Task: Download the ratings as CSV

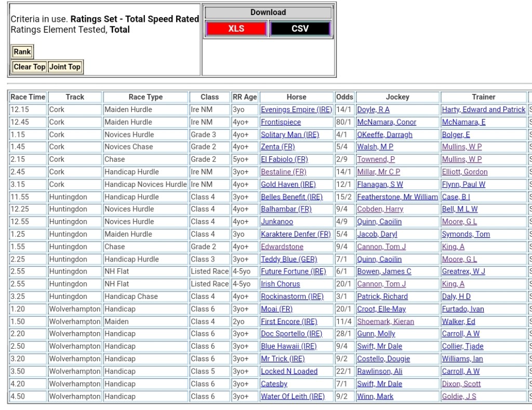Action: pos(300,29)
